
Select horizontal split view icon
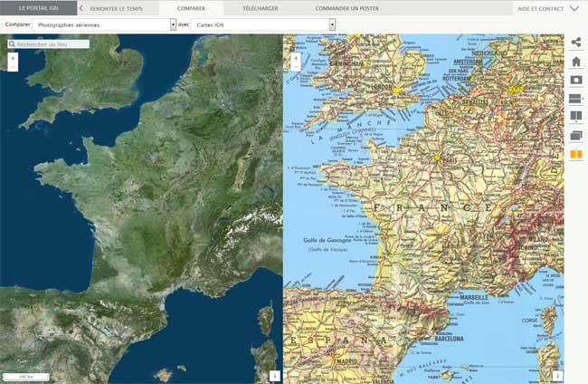(575, 99)
